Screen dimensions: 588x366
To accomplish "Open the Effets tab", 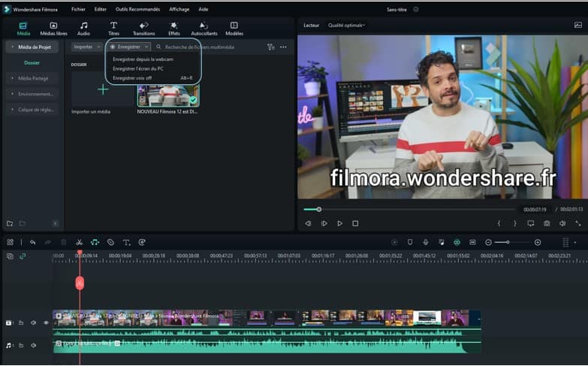I will coord(173,29).
